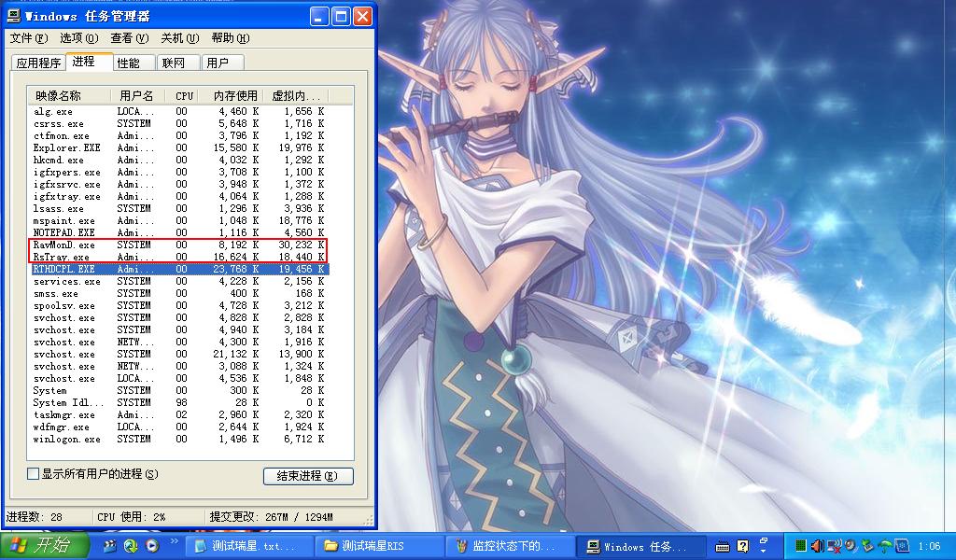Select the Explorer.EXE process row
This screenshot has width=956, height=560.
[180, 148]
